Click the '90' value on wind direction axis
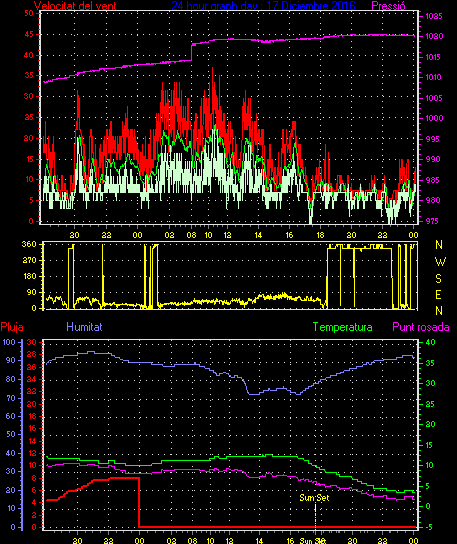The height and width of the screenshot is (544, 457). pos(32,292)
